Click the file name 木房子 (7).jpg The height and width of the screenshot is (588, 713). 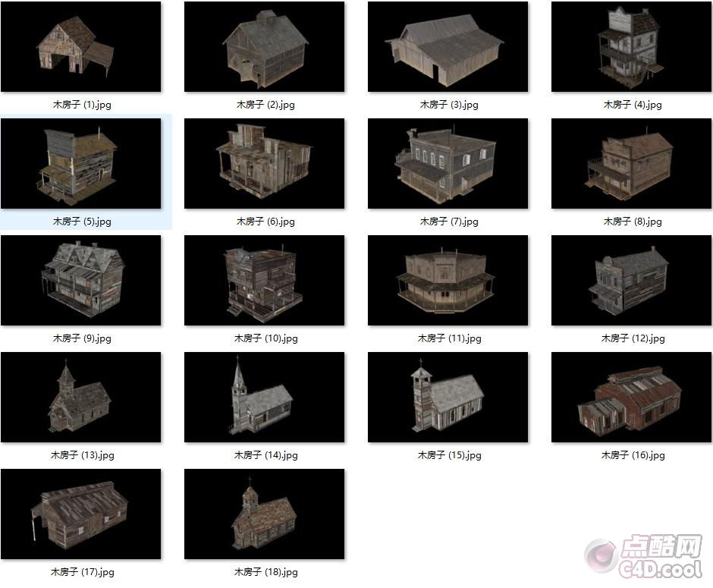pyautogui.click(x=449, y=222)
